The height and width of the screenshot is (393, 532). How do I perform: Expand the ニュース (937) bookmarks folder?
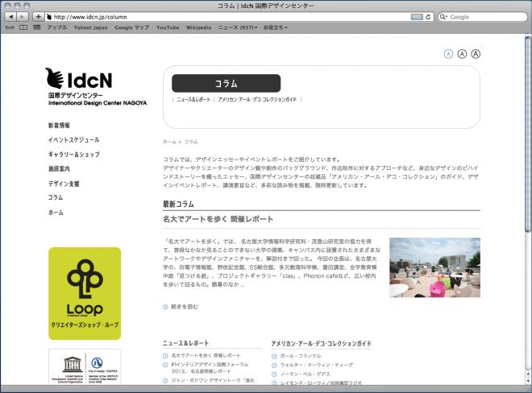tap(239, 27)
